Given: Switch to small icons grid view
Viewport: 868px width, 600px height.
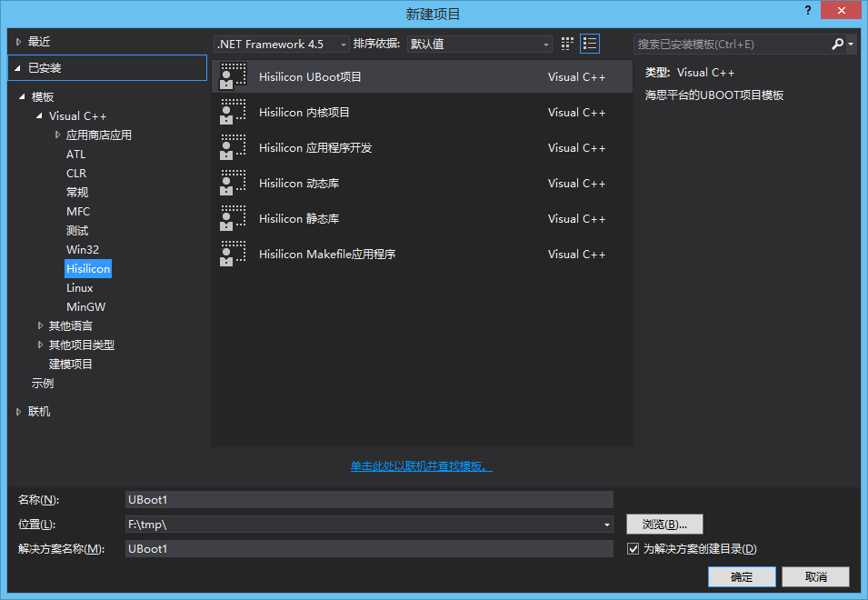Looking at the screenshot, I should [567, 44].
